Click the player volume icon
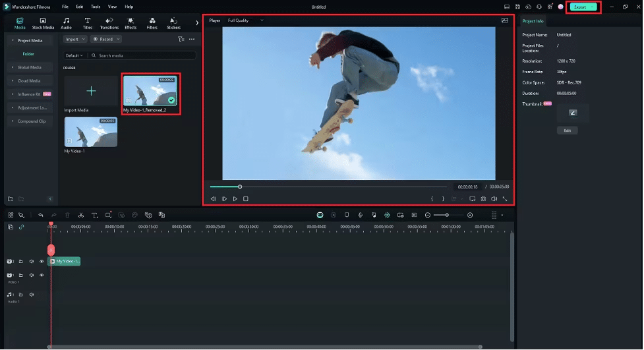 (494, 199)
